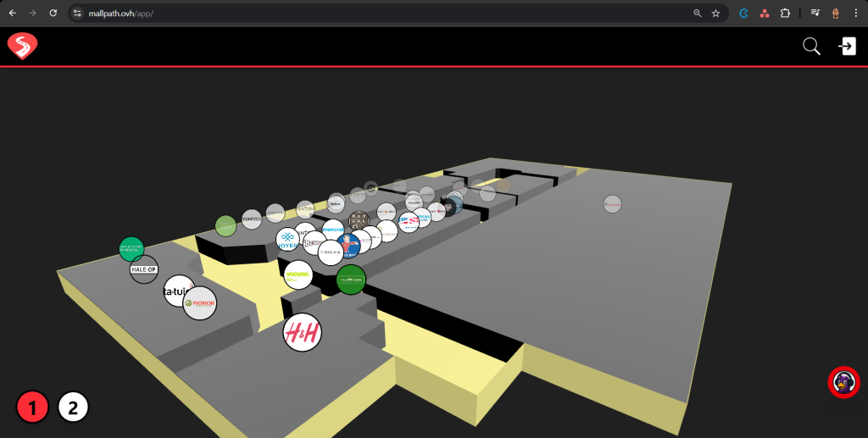Switch to floor 1
The image size is (868, 438).
pos(33,408)
